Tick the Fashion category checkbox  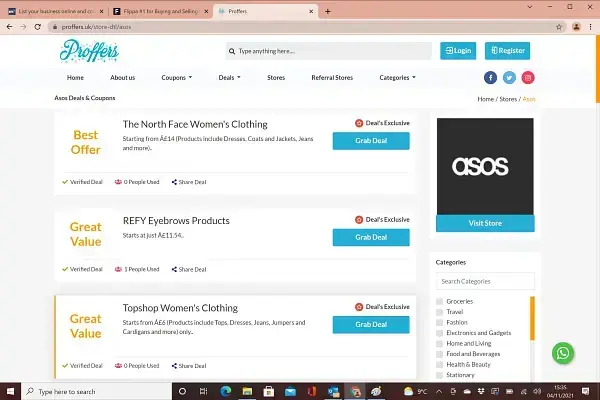tap(439, 323)
